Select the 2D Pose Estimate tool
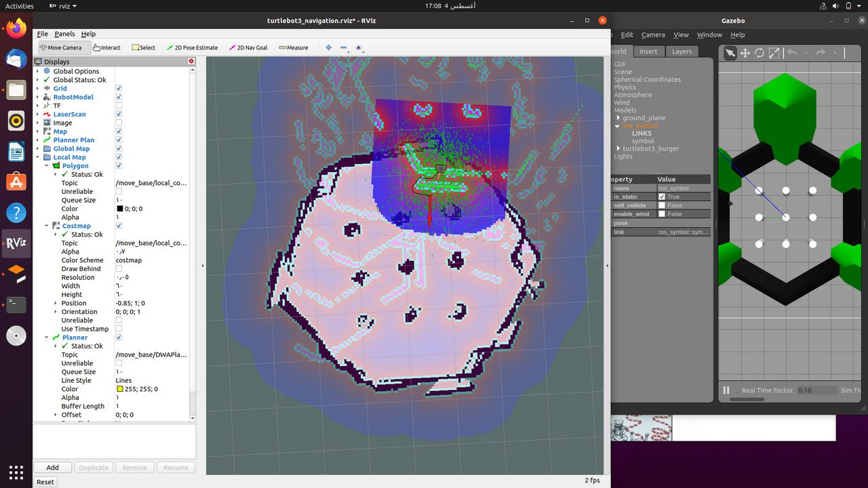Screen dimensions: 868x488 point(192,47)
